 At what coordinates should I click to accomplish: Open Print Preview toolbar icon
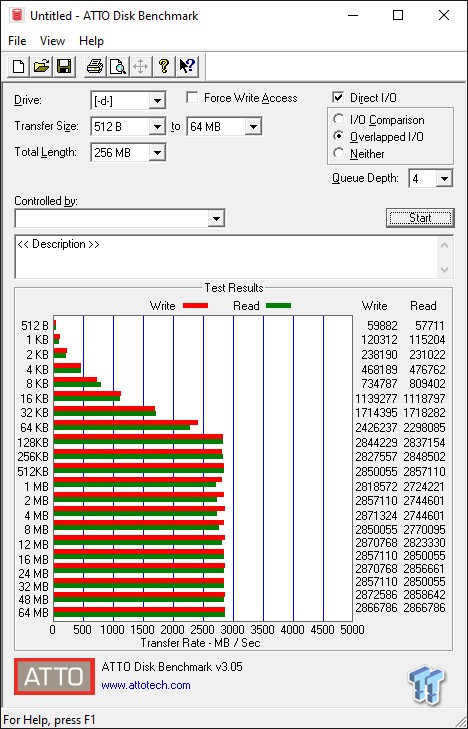tap(118, 66)
